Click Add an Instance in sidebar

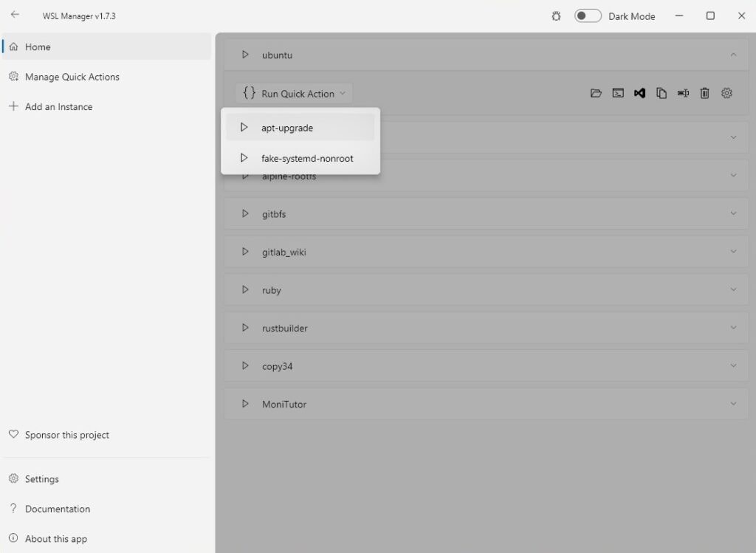[58, 107]
